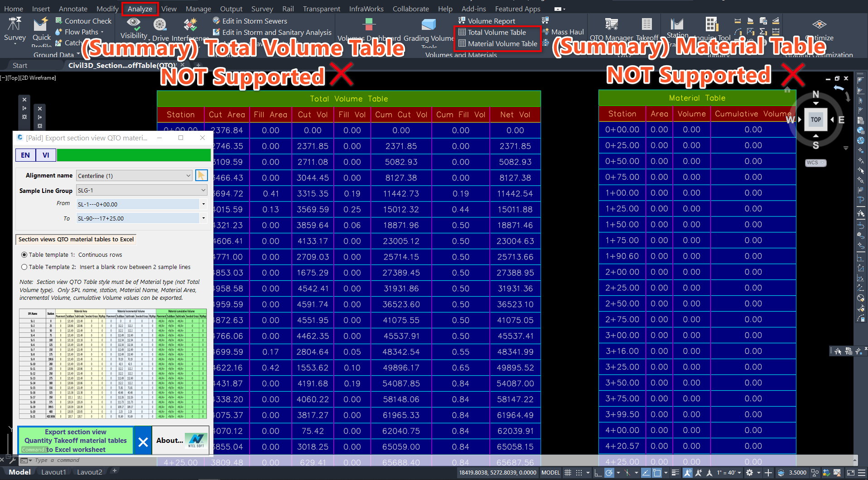Click the command line input field
This screenshot has height=480, width=868.
coord(435,460)
